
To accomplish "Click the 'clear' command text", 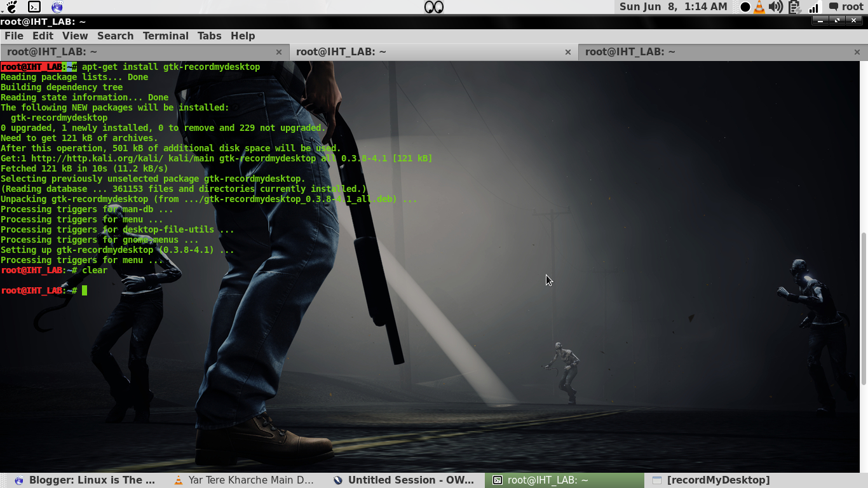I will (x=95, y=270).
